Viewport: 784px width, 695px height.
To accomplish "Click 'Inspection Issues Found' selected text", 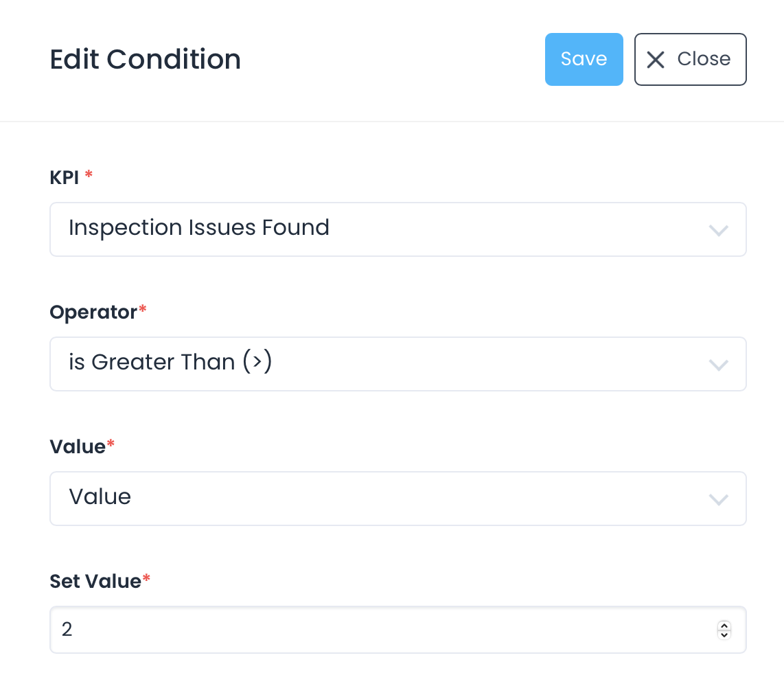I will click(x=199, y=227).
